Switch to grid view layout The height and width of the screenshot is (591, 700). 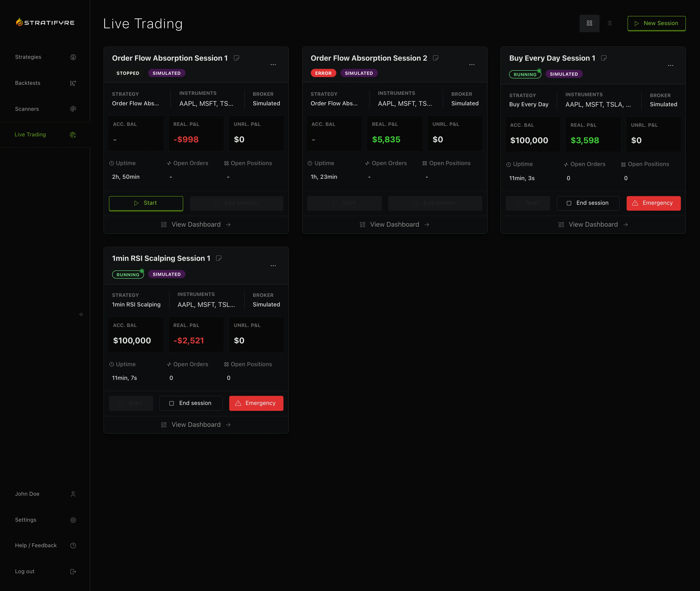589,23
